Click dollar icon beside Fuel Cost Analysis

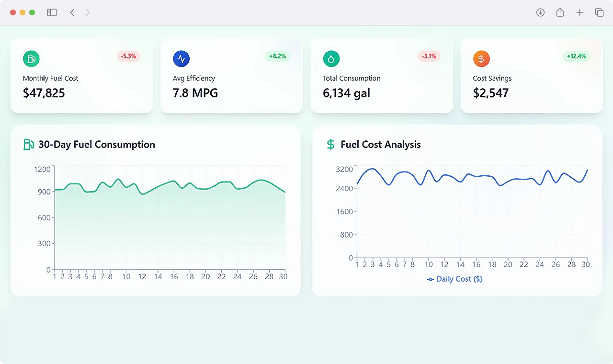pyautogui.click(x=330, y=144)
